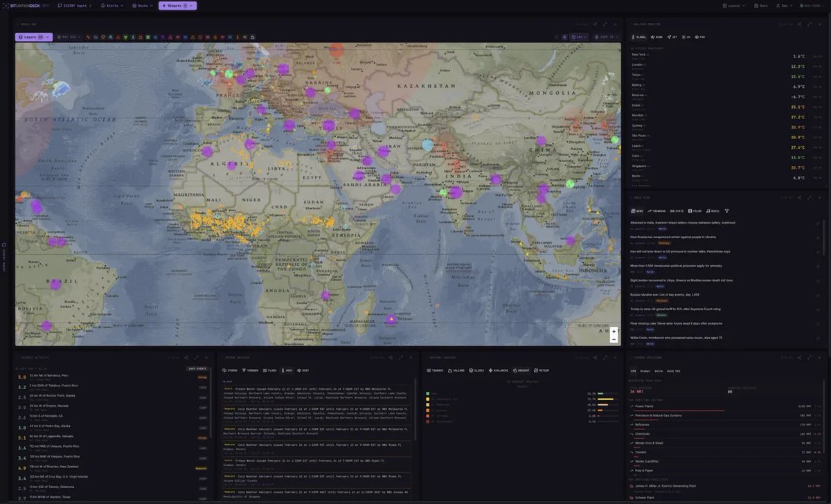The width and height of the screenshot is (831, 504).
Task: Open the Layout dropdown
Action: click(x=734, y=6)
